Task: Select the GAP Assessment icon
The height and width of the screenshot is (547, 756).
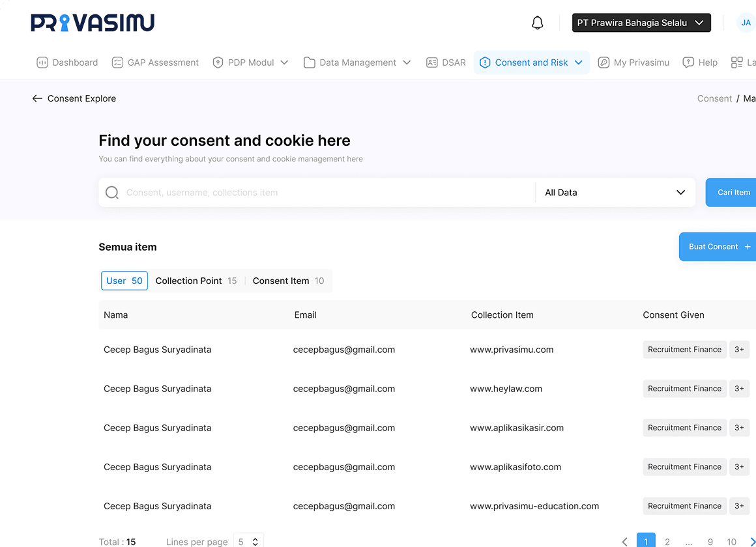Action: point(118,62)
